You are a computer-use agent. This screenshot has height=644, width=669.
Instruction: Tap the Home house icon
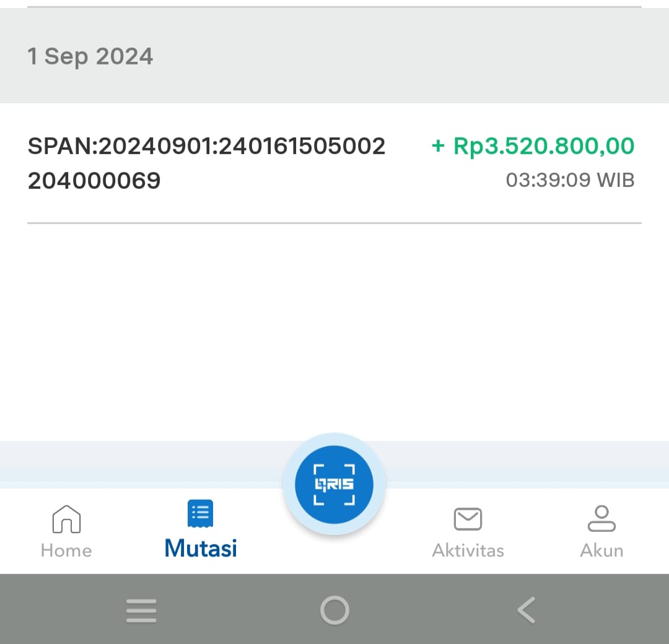pos(66,518)
